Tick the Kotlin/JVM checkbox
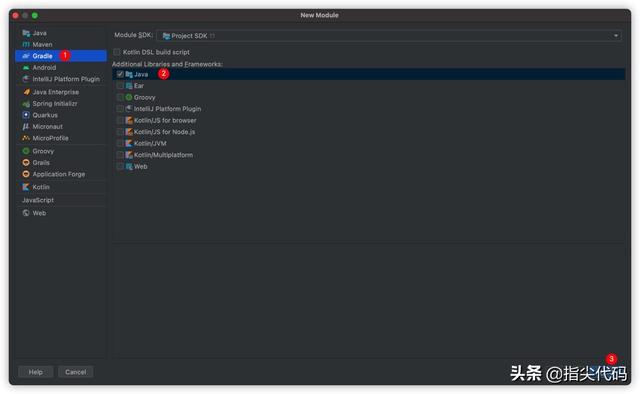 [120, 143]
